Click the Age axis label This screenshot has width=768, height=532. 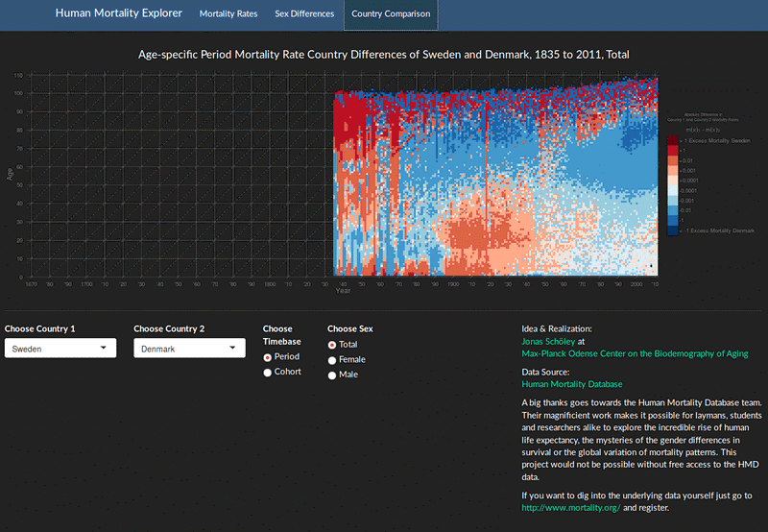(10, 174)
